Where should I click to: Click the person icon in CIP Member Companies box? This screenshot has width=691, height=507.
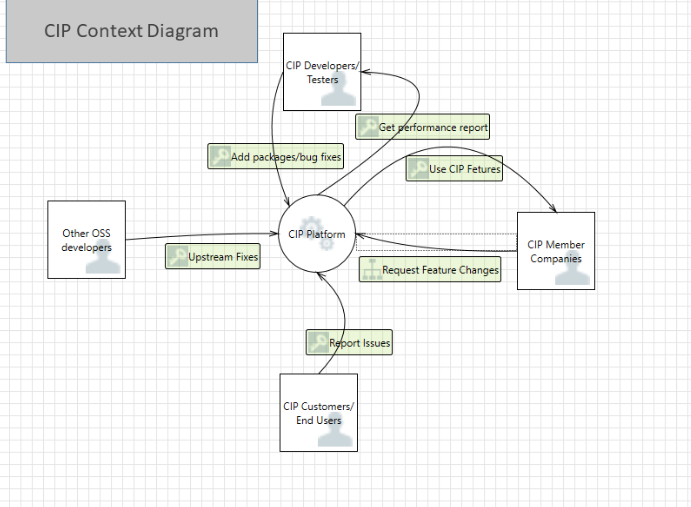click(572, 268)
